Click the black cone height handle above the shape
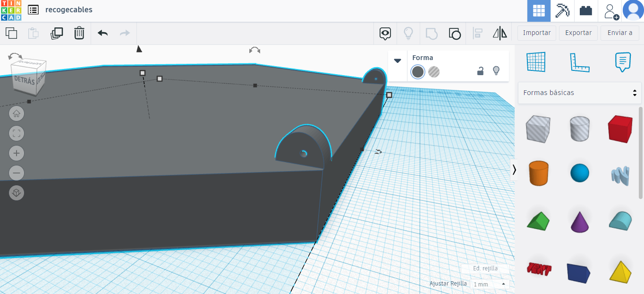Screen dimensions: 644x294 139,49
